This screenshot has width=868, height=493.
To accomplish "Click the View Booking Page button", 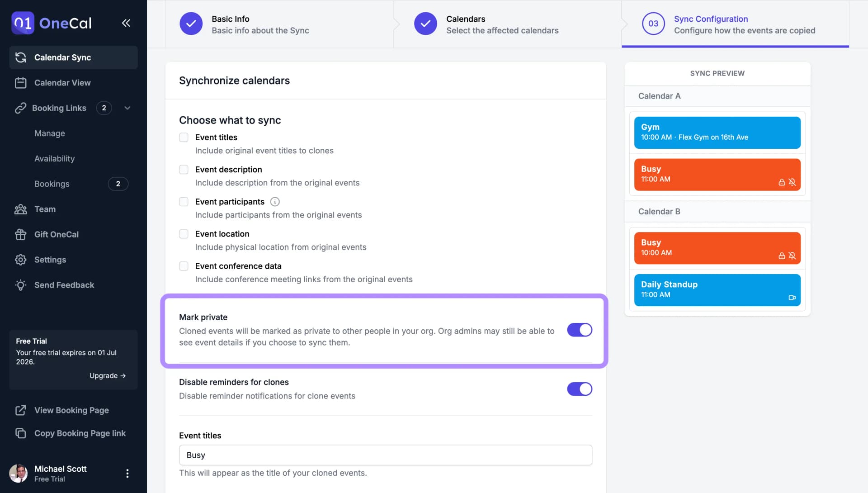I will (71, 411).
